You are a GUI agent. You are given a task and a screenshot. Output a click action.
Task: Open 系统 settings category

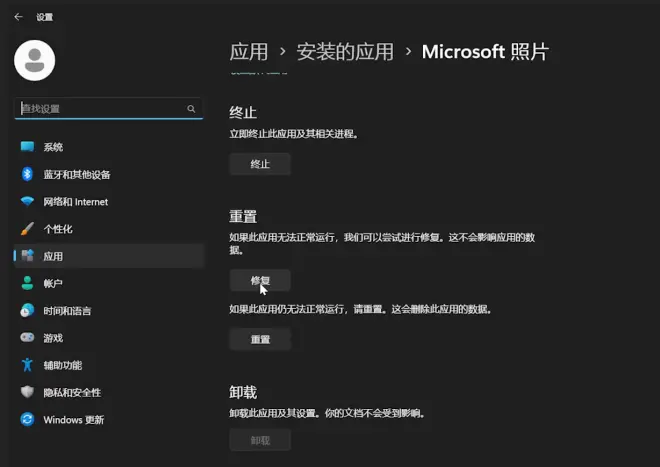point(109,147)
